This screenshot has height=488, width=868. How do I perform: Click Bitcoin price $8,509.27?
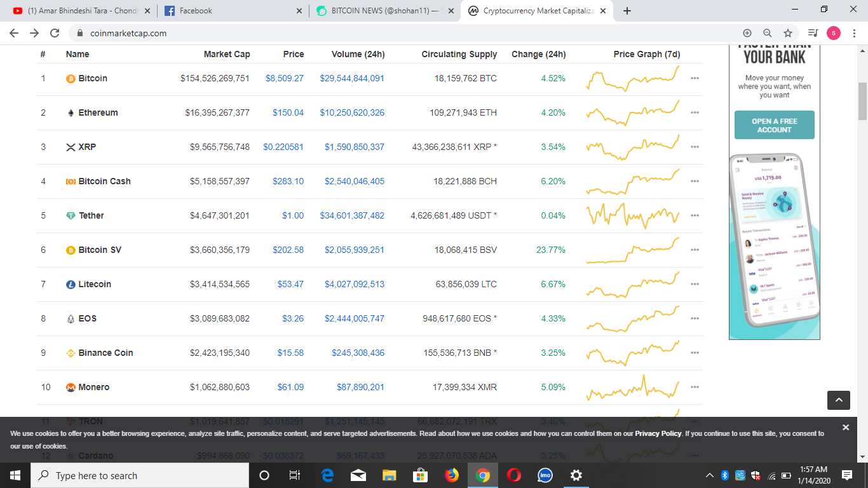(285, 79)
